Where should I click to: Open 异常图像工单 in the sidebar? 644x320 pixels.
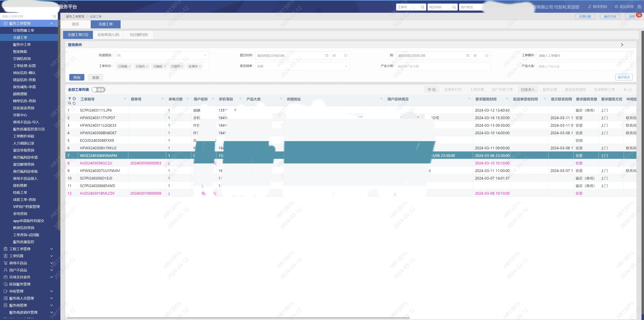(23, 31)
